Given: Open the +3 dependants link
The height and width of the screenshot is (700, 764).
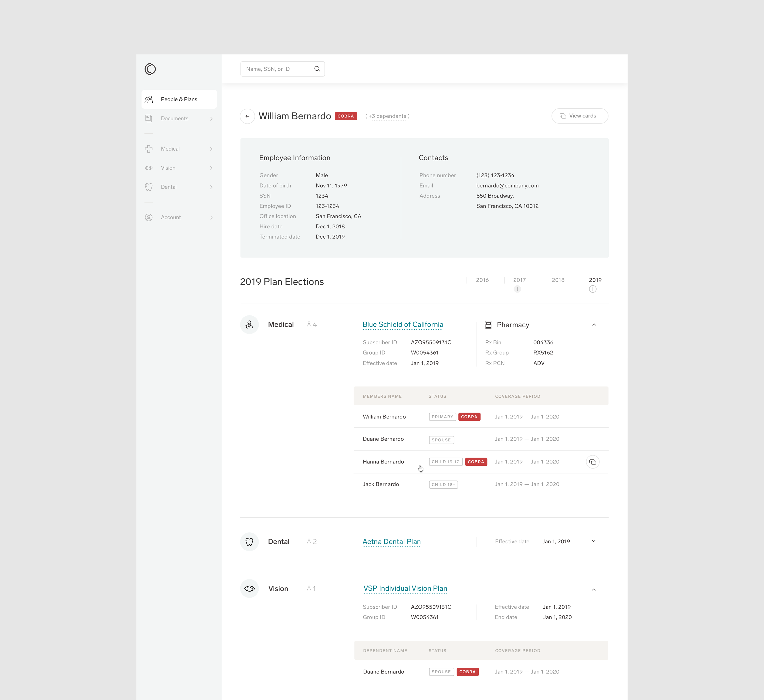Looking at the screenshot, I should [388, 116].
